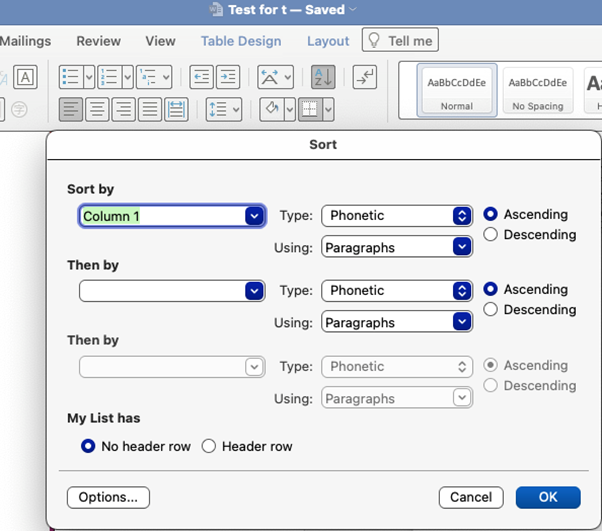The width and height of the screenshot is (602, 531).
Task: Select Descending for Sort by
Action: tap(490, 234)
